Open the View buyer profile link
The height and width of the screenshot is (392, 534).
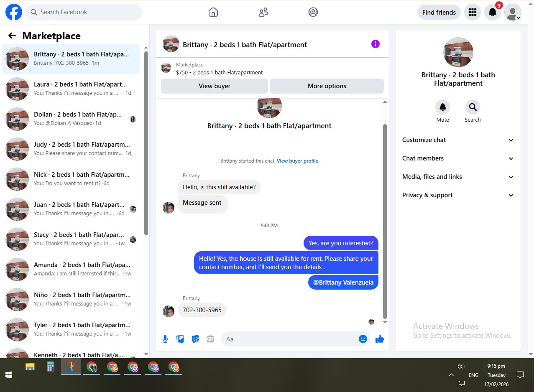click(x=297, y=161)
